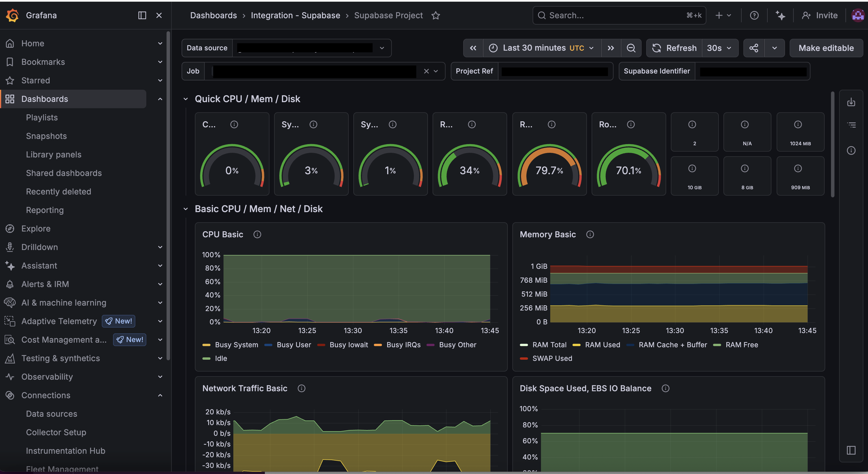The image size is (868, 474).
Task: Collapse the Connections sidebar section
Action: 160,396
